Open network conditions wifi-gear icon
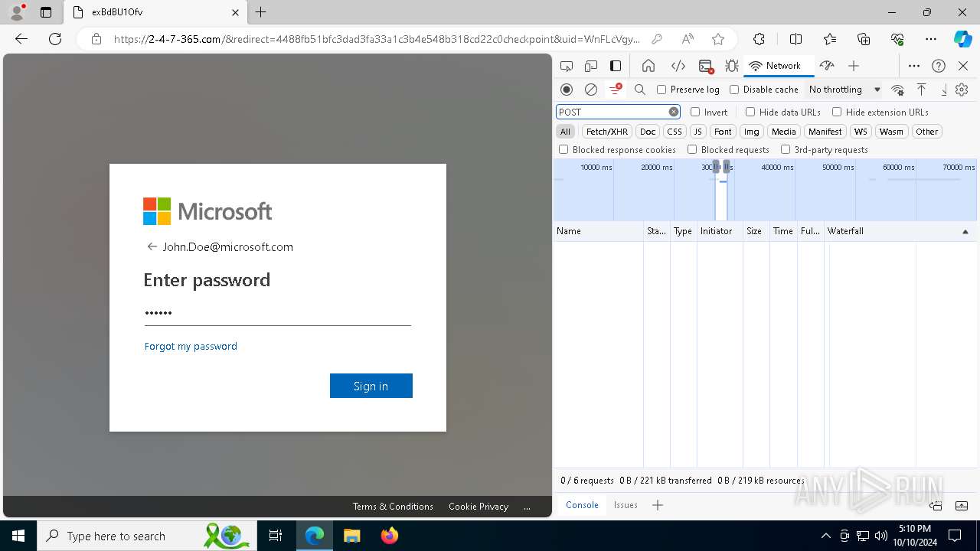The image size is (980, 551). pos(898,90)
